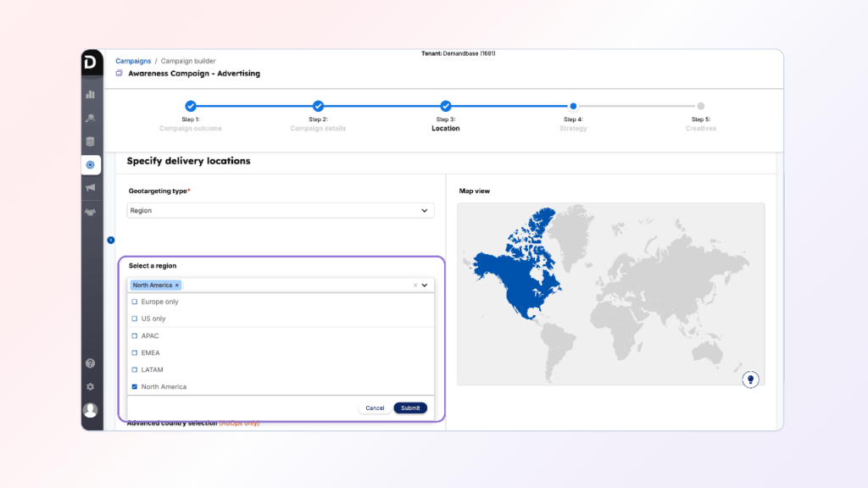Collapse the Select a region dropdown arrow

[x=425, y=286]
